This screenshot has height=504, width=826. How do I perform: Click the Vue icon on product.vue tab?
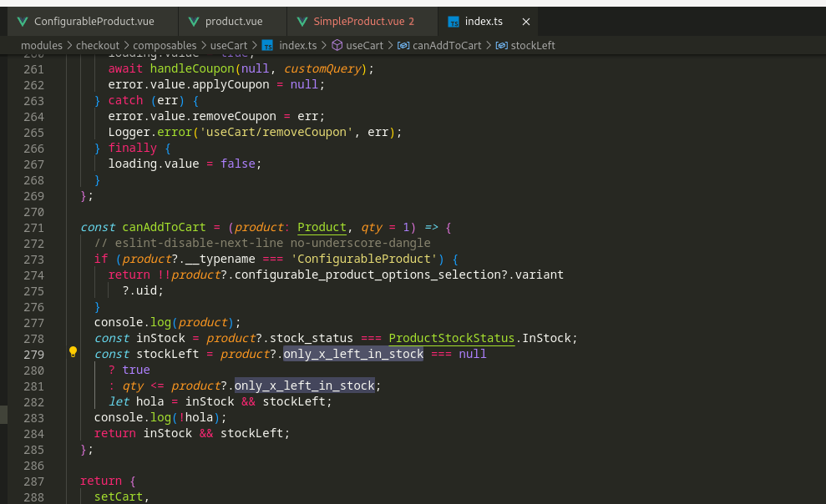[194, 21]
